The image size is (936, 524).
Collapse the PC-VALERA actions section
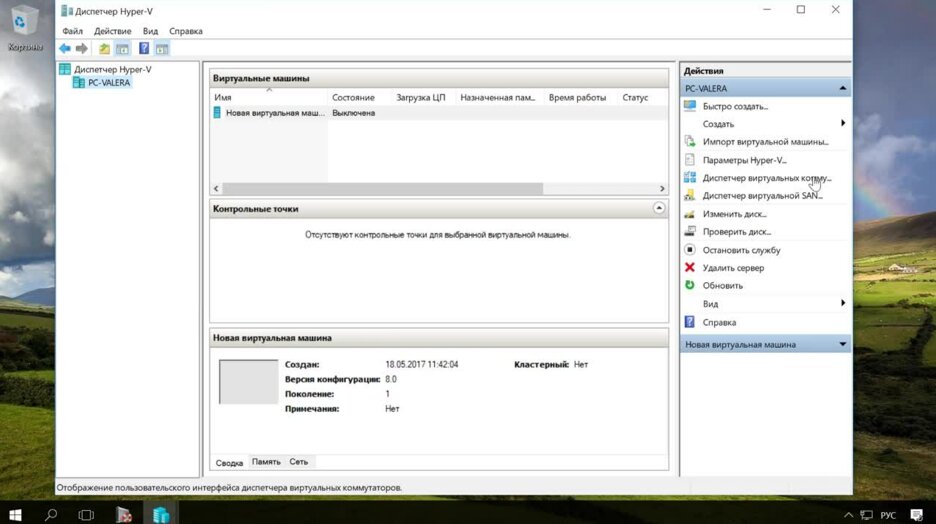(x=842, y=88)
